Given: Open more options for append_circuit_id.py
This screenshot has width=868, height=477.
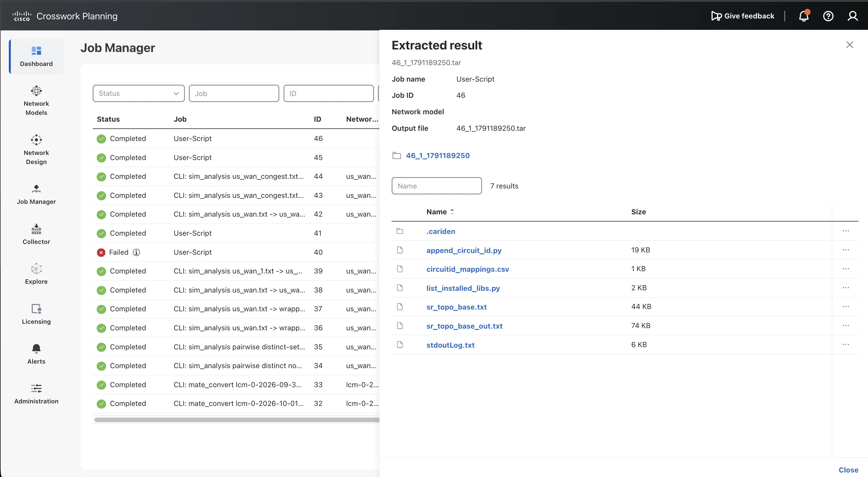Looking at the screenshot, I should click(846, 250).
